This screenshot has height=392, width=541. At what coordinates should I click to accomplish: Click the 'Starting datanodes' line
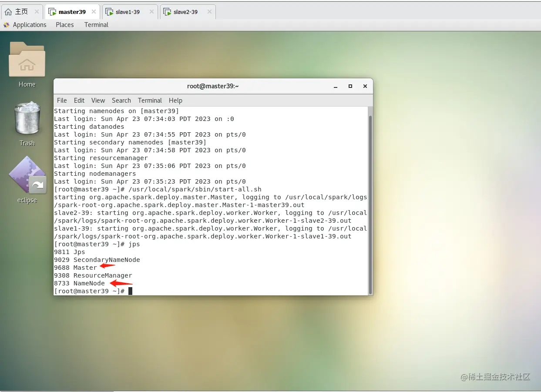[89, 127]
